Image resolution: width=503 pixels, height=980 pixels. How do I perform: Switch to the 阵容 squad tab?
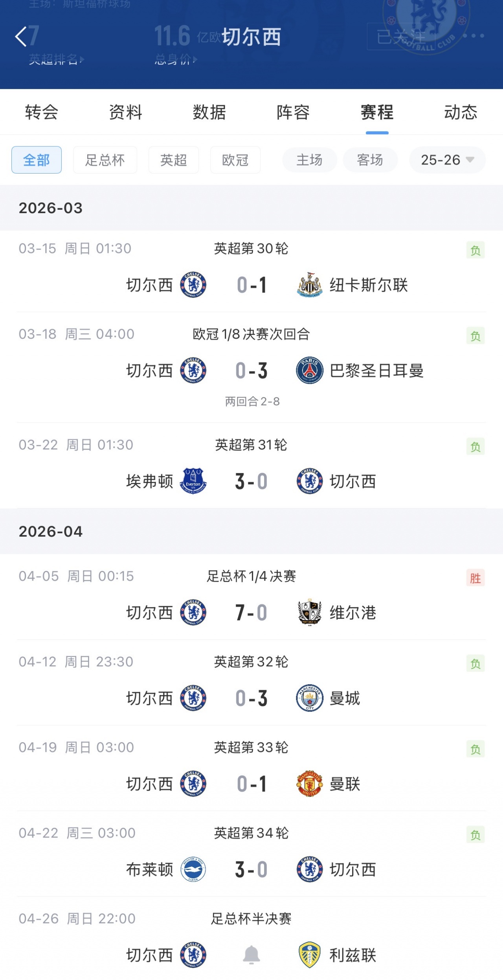pyautogui.click(x=293, y=112)
